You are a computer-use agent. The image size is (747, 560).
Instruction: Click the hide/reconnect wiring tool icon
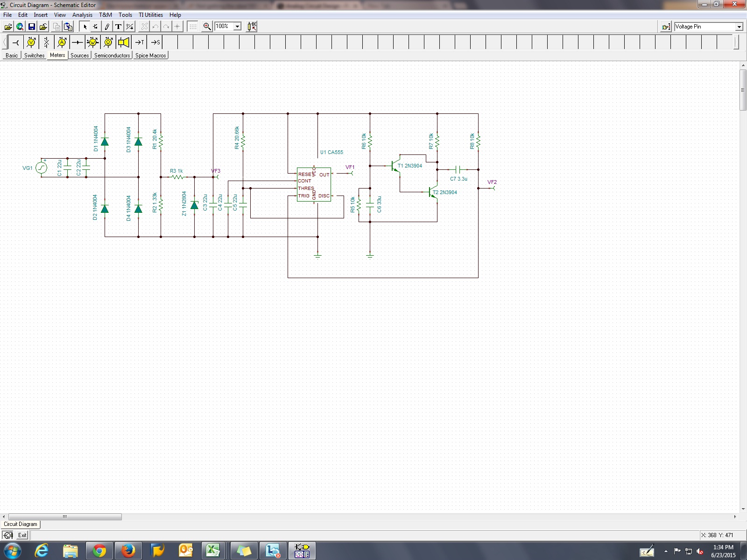click(130, 27)
